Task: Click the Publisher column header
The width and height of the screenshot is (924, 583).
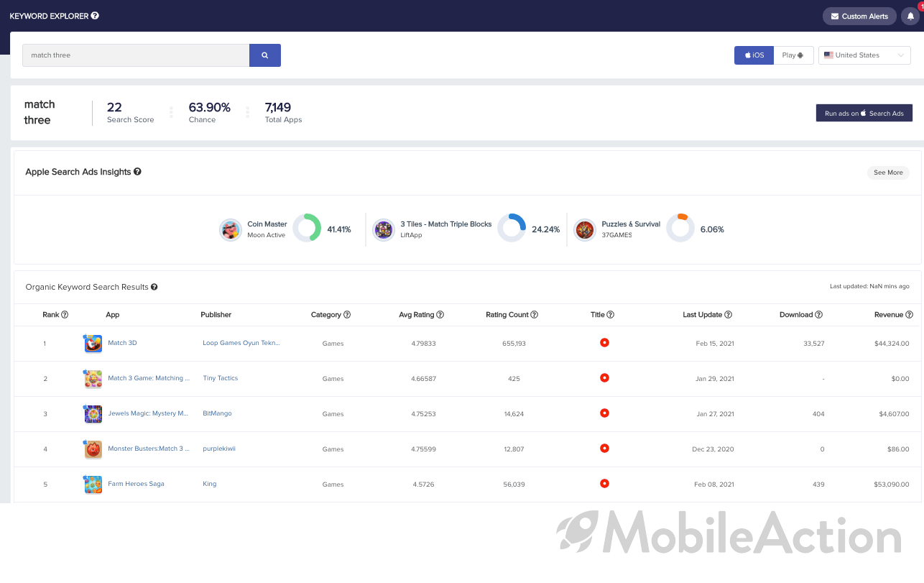Action: (216, 315)
